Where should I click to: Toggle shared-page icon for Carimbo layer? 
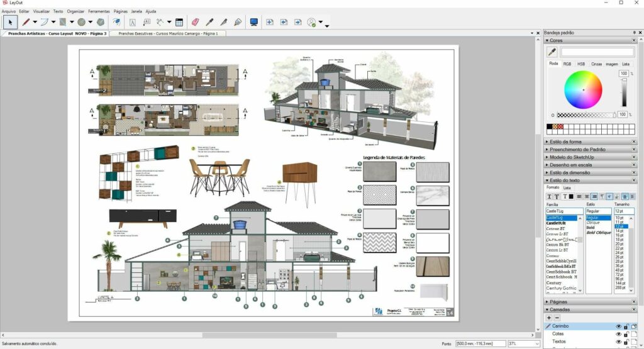(x=634, y=326)
